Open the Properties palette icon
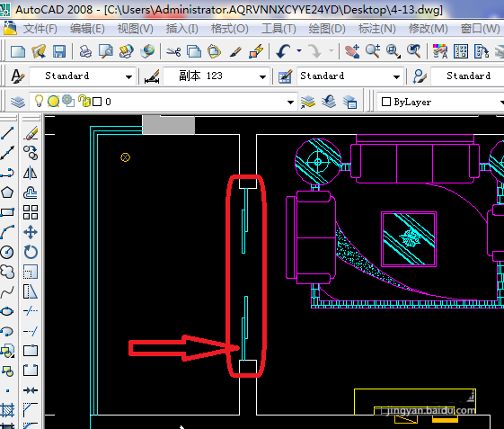This screenshot has width=504, height=429. [440, 51]
